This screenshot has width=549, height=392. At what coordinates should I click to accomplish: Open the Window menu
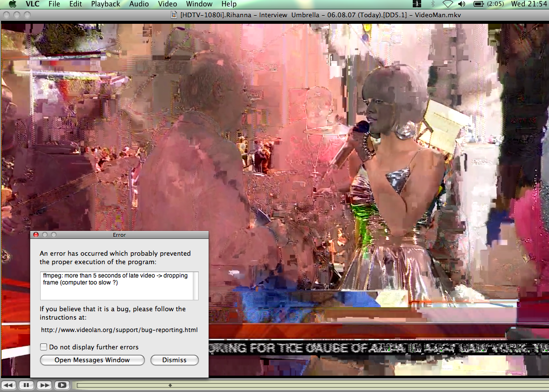point(199,4)
